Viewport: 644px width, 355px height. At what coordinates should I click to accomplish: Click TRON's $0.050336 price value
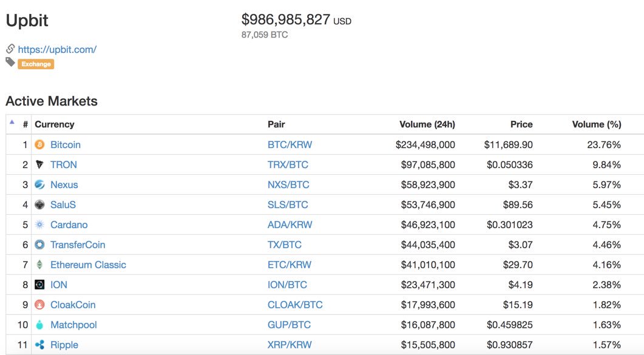tap(510, 164)
